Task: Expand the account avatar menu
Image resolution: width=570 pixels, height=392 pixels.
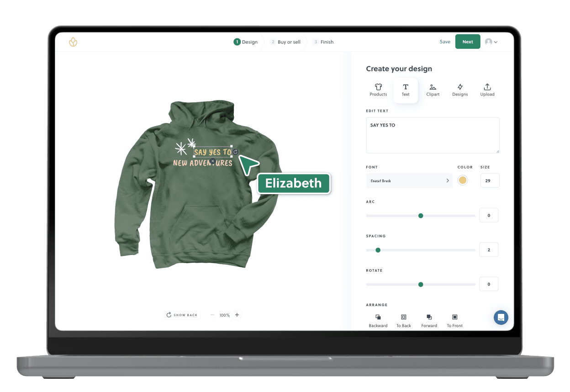Action: 491,42
